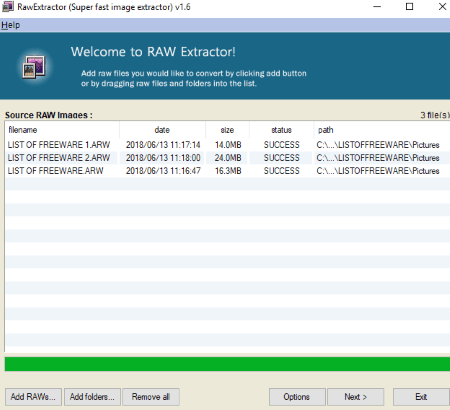Sort the list by the size column header
The height and width of the screenshot is (410, 450).
(x=227, y=130)
